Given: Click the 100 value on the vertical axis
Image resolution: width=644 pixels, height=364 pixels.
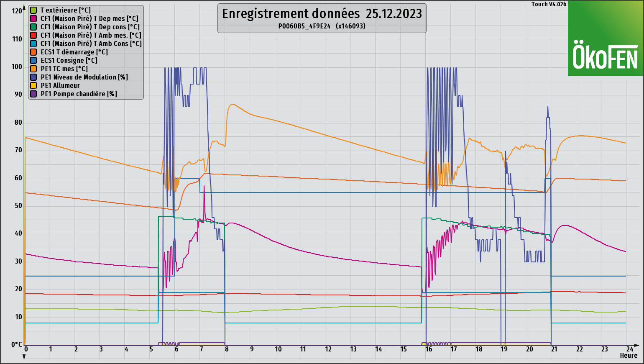Looking at the screenshot, I should tap(17, 67).
